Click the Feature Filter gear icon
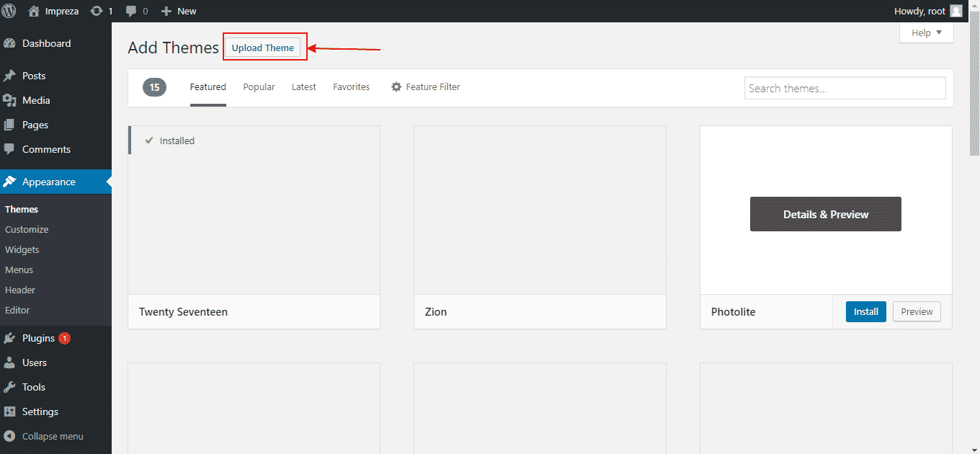The width and height of the screenshot is (980, 454). point(396,86)
